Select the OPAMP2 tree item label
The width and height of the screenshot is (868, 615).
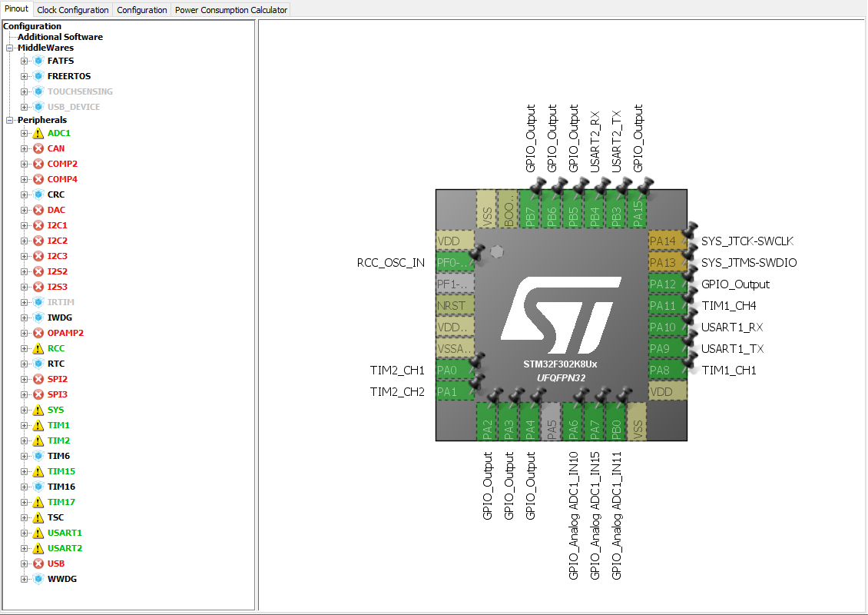point(65,333)
